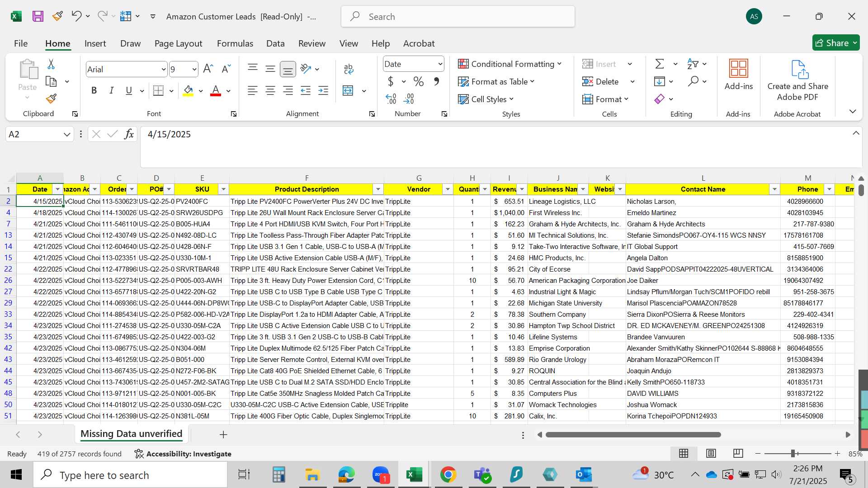Switch to Page Layout view in status bar

(711, 453)
